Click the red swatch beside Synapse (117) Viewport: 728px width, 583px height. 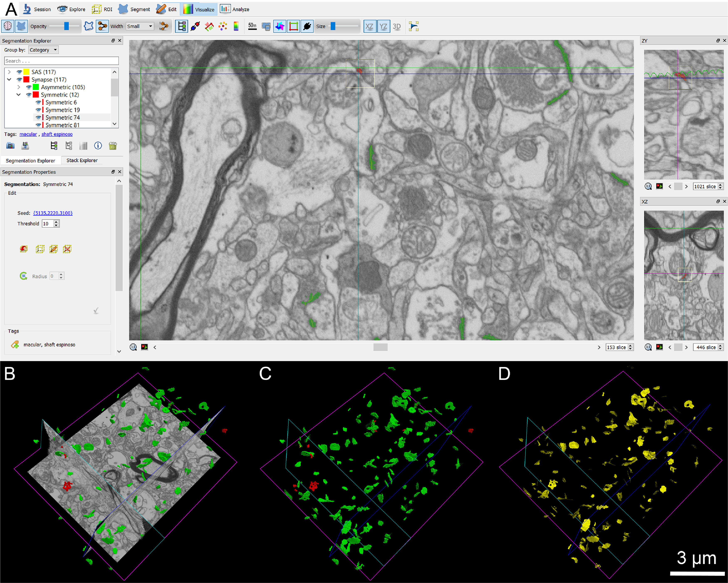coord(26,79)
